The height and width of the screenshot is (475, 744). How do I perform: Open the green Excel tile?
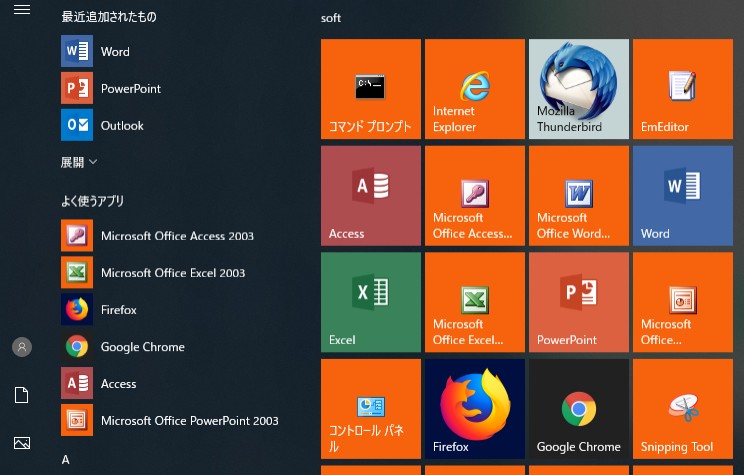tap(371, 302)
